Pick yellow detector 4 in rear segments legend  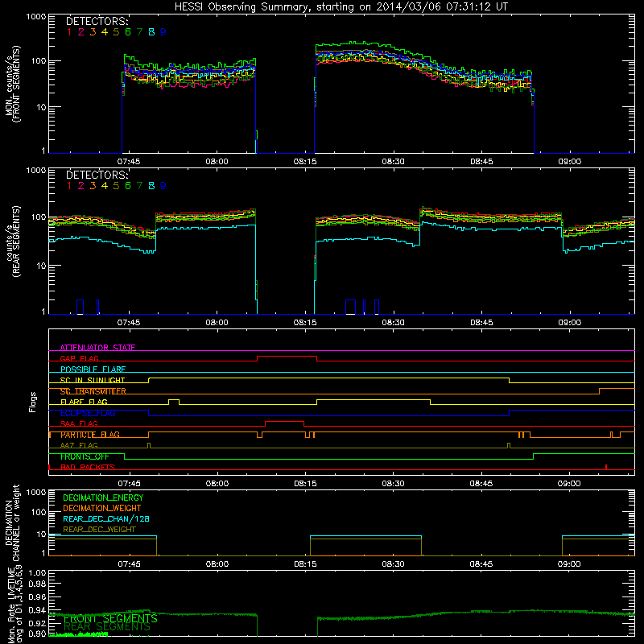pos(105,186)
